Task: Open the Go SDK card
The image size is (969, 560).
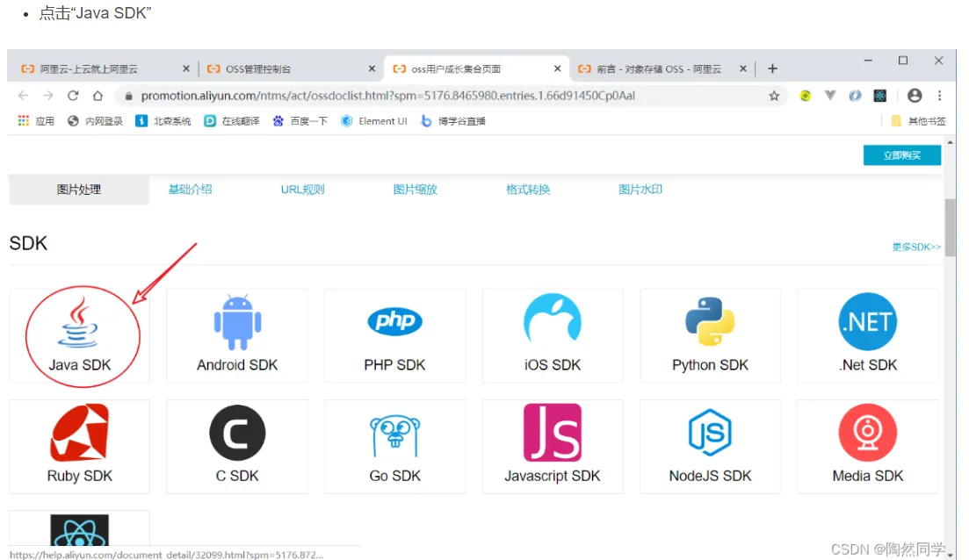Action: click(x=395, y=447)
